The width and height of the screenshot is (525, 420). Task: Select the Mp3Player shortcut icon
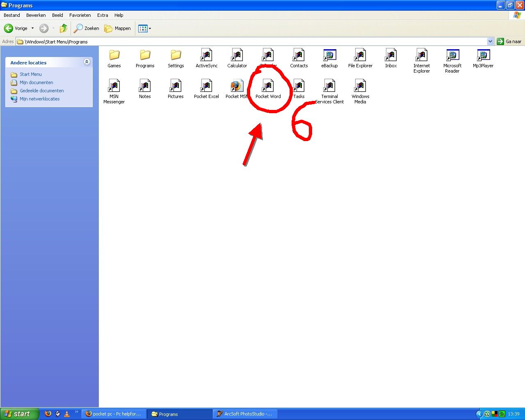coord(483,55)
